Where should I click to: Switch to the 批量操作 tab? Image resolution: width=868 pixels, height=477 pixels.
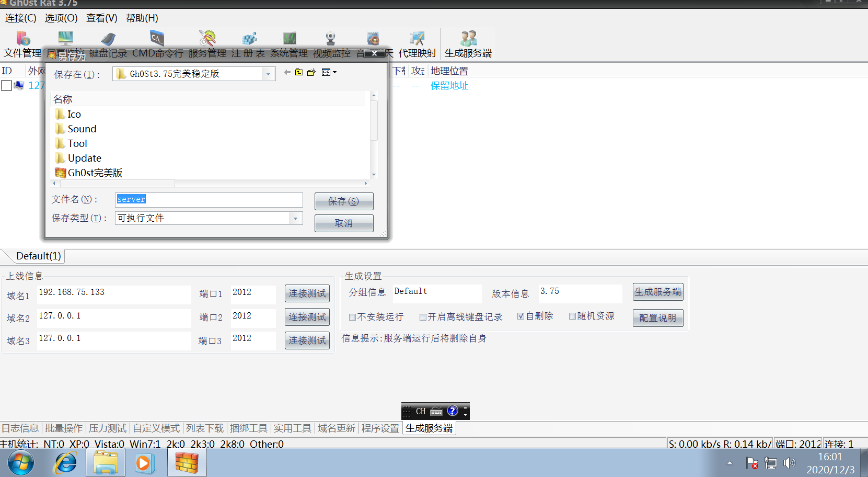(x=64, y=428)
